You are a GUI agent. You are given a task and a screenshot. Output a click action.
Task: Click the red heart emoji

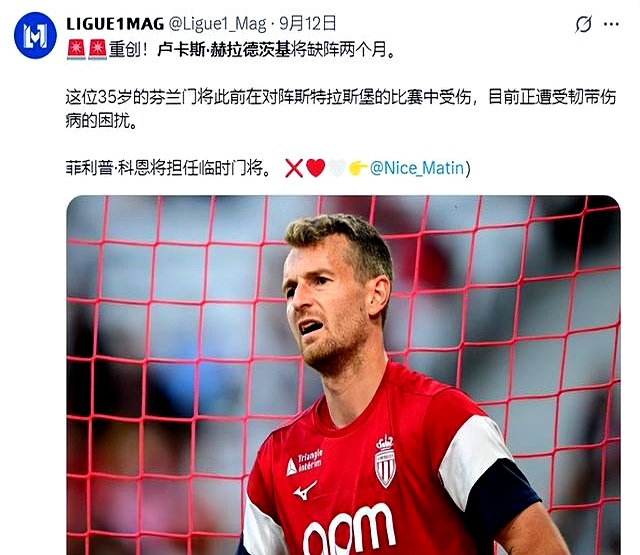pyautogui.click(x=316, y=168)
